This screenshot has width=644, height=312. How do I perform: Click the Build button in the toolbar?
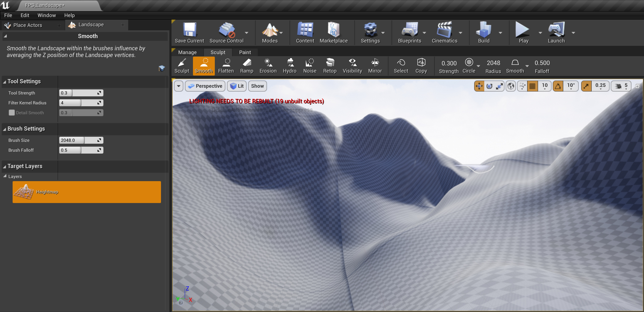[x=483, y=33]
